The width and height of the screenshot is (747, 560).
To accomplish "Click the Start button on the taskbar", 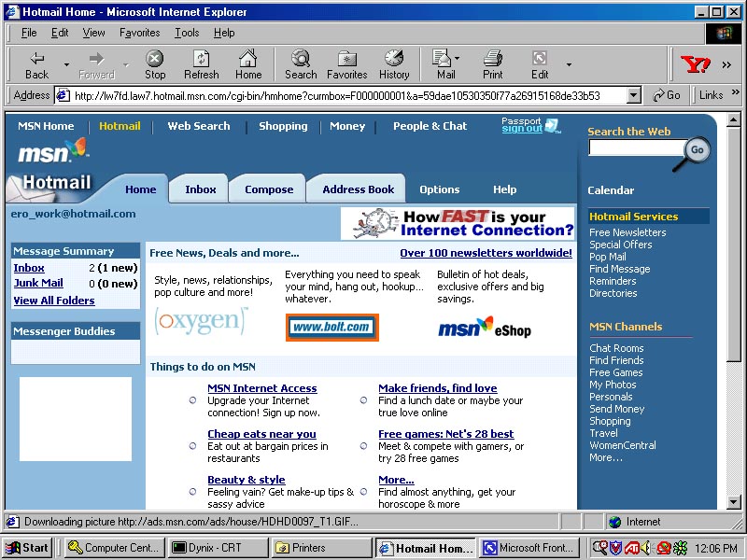I will (x=27, y=548).
